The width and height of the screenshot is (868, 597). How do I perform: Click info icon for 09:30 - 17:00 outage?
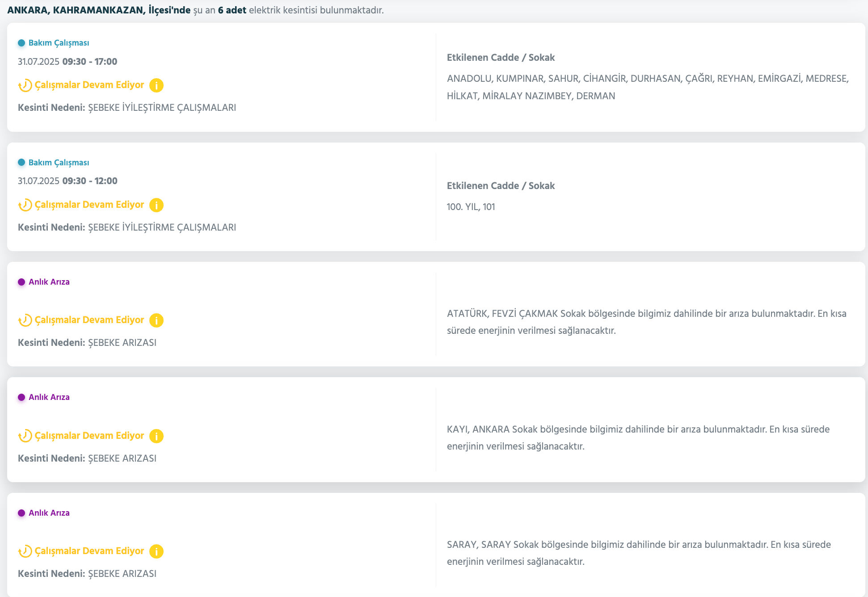pyautogui.click(x=156, y=85)
